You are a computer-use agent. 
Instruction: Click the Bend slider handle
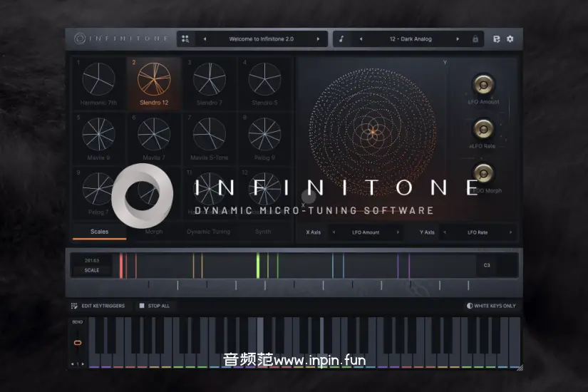click(78, 343)
